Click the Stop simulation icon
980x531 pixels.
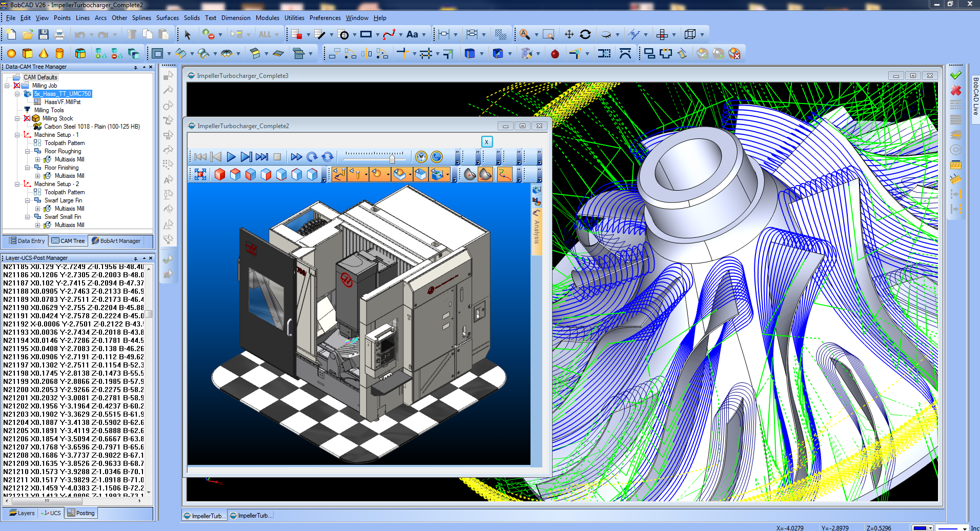point(277,157)
